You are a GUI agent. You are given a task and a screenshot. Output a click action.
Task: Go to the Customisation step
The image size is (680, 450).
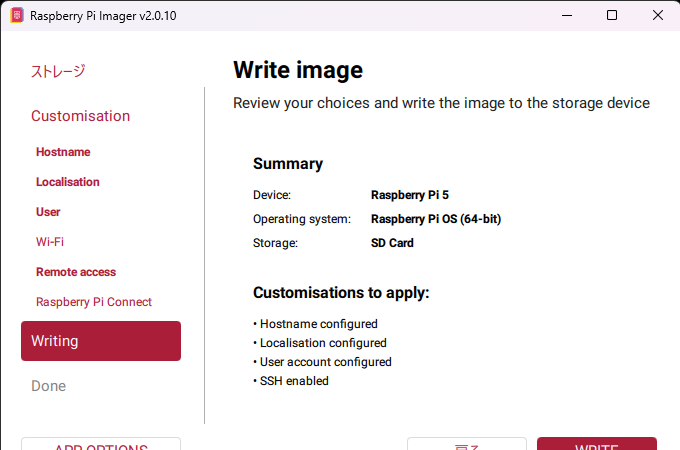point(81,116)
